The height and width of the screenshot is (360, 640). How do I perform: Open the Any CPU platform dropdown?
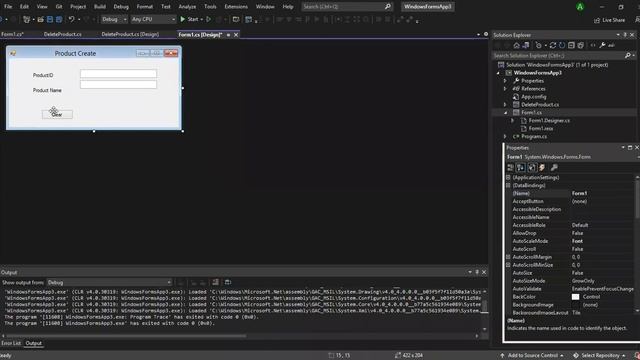coord(153,19)
